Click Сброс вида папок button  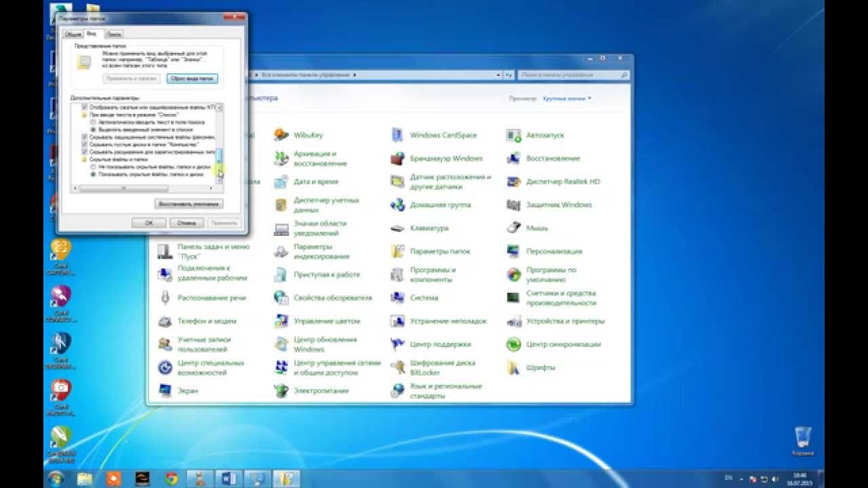tap(192, 79)
